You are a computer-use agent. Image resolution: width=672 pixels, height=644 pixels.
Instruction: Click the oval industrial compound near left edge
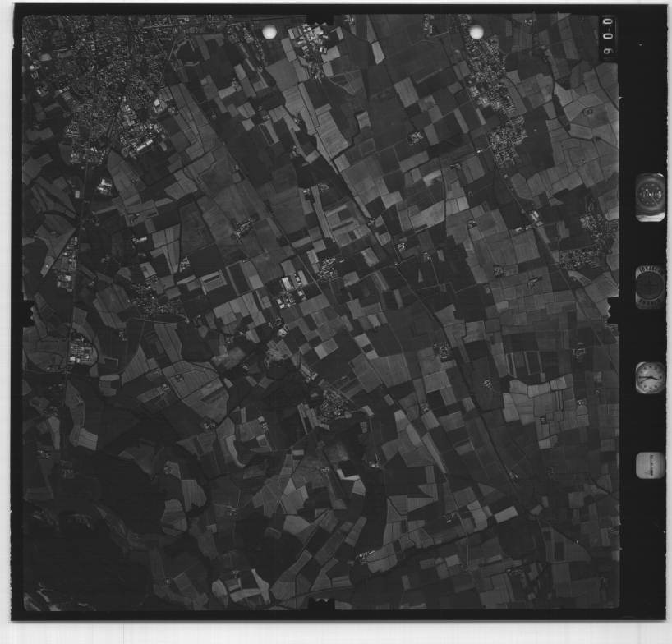[x=81, y=353]
